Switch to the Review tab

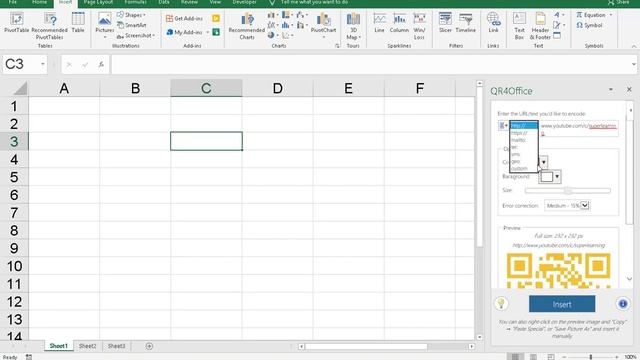189,2
